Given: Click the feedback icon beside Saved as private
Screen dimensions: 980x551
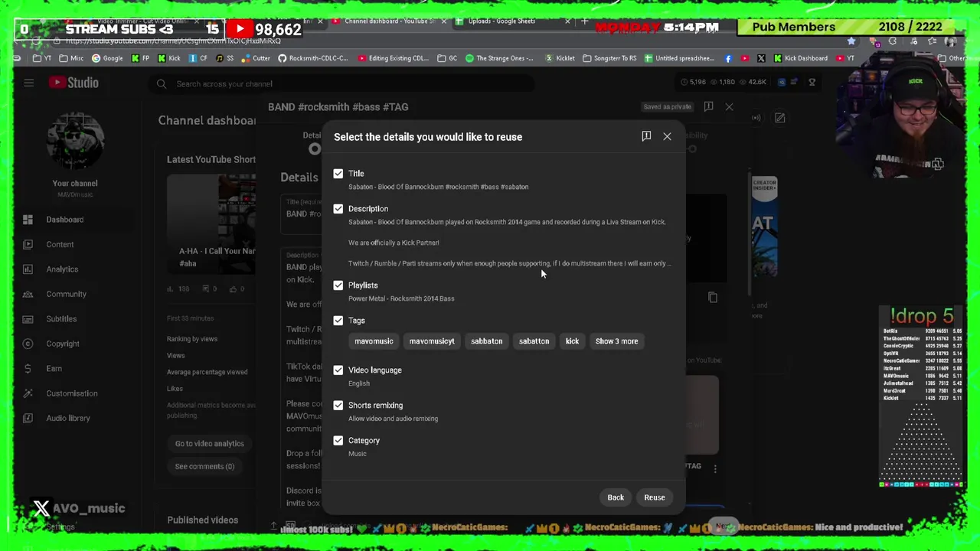Looking at the screenshot, I should pos(708,107).
